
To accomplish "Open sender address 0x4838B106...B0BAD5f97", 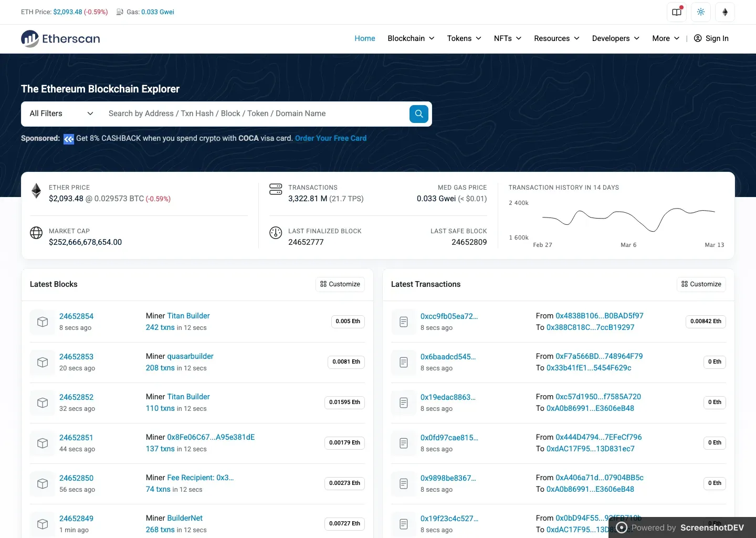I will click(x=600, y=316).
